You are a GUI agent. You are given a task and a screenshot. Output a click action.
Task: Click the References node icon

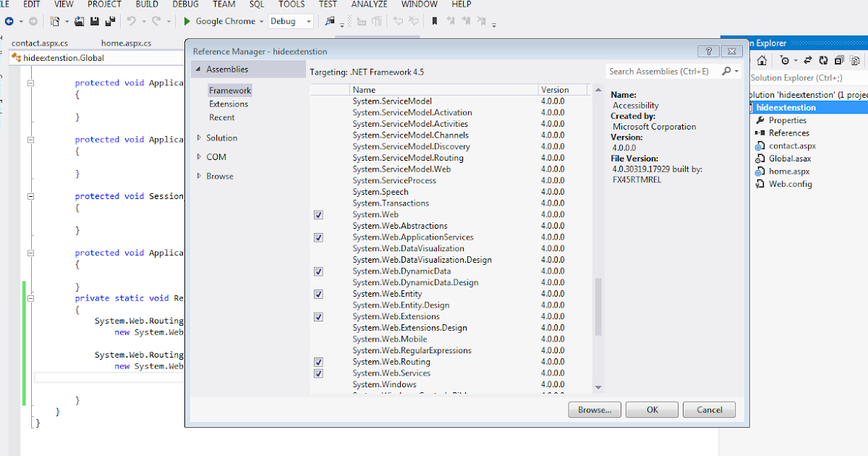pos(760,133)
